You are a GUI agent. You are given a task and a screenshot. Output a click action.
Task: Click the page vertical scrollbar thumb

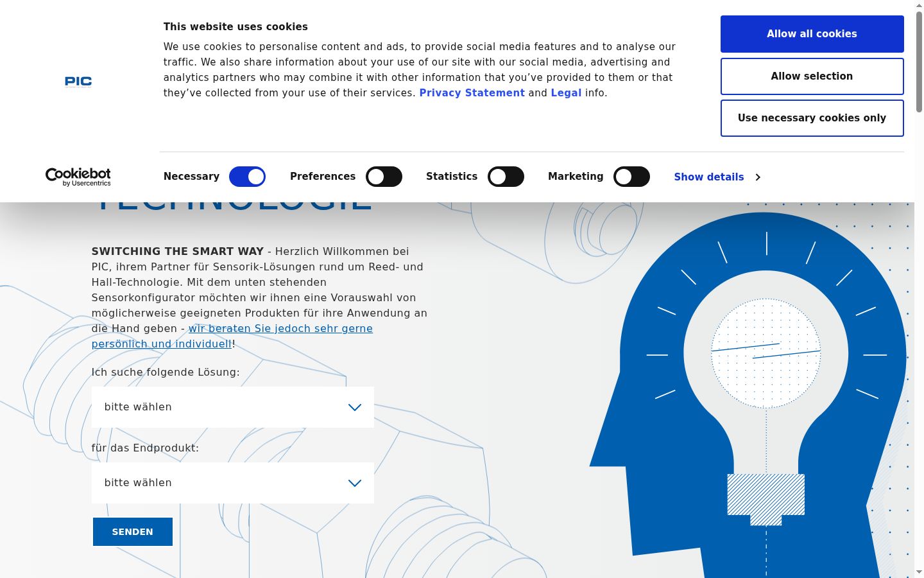[919, 61]
